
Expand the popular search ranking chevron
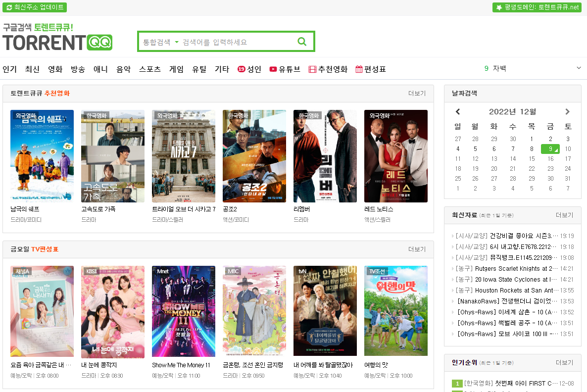[579, 68]
